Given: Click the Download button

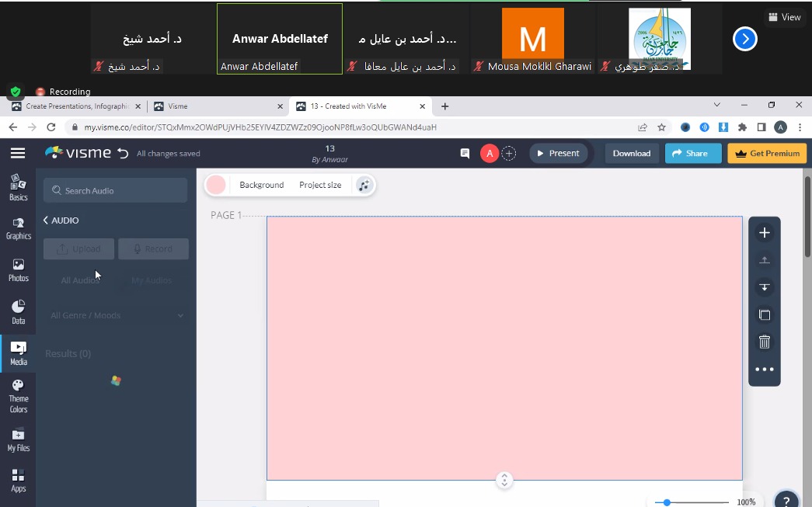Looking at the screenshot, I should (x=632, y=154).
